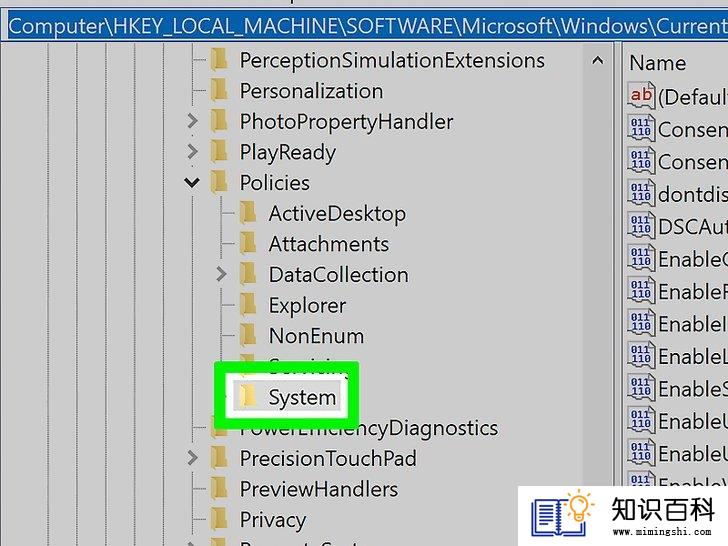The image size is (728, 546).
Task: Select the NonEnum subkey
Action: (x=316, y=336)
